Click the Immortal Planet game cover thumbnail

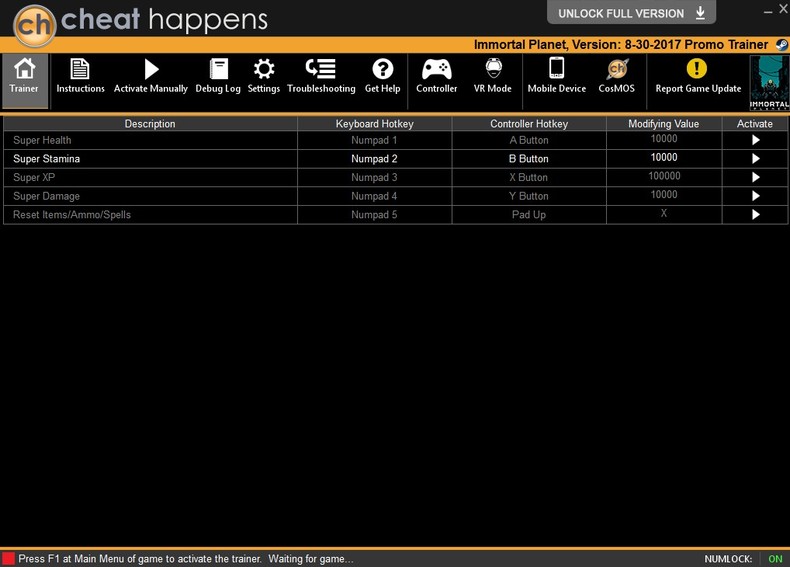pyautogui.click(x=769, y=83)
